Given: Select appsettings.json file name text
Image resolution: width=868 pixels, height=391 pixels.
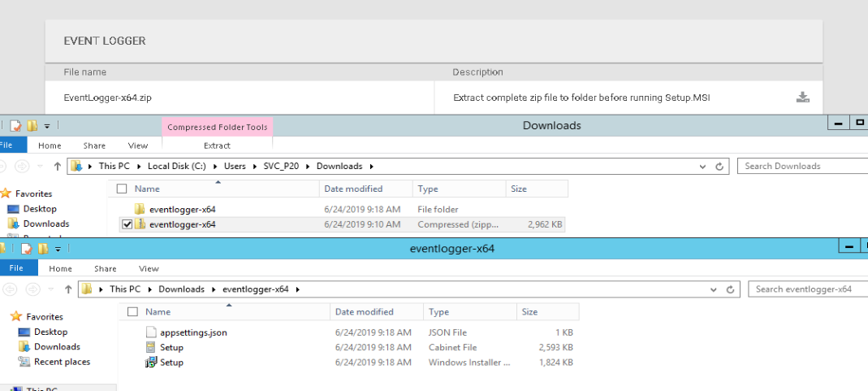Looking at the screenshot, I should (x=194, y=332).
